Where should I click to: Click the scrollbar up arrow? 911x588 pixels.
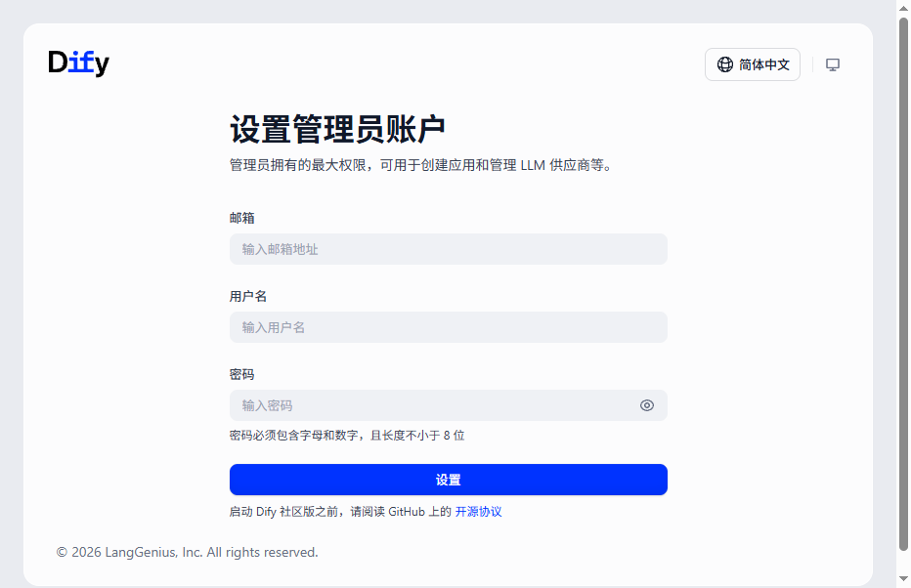click(x=903, y=8)
